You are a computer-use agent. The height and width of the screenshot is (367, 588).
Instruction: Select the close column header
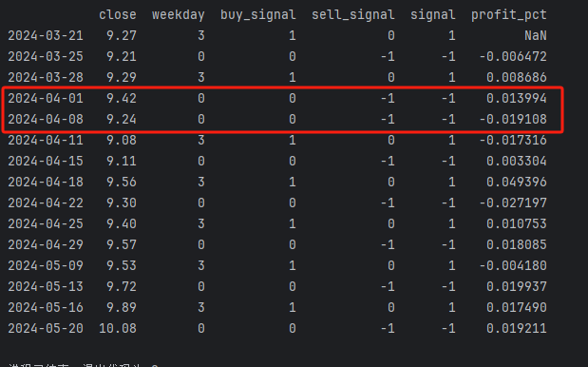(118, 14)
